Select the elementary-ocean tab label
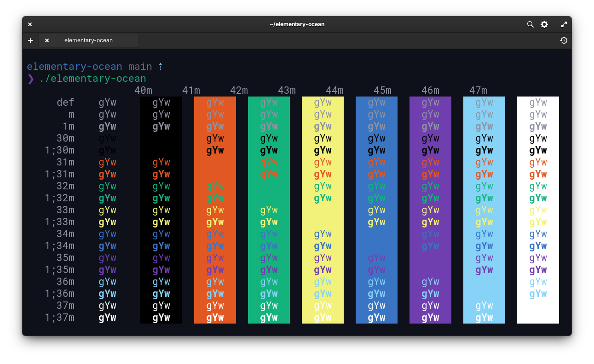Screen dimensions: 594x364 pos(88,40)
